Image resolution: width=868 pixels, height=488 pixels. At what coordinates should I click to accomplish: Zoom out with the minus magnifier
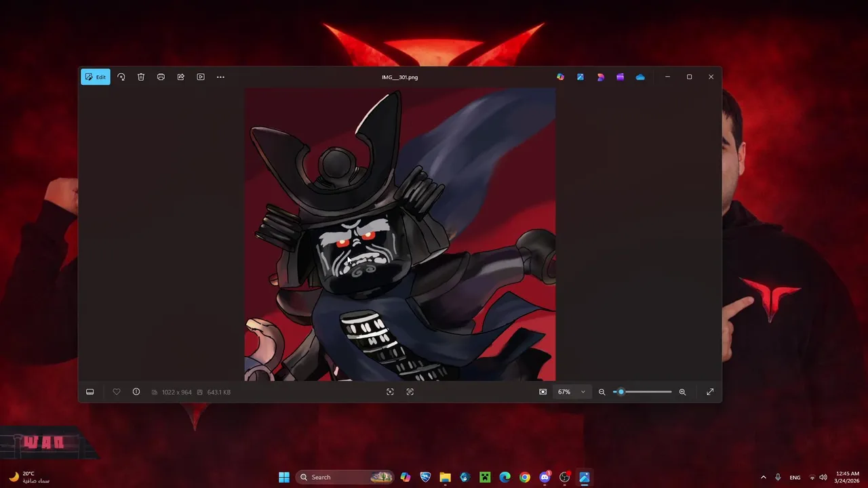601,392
